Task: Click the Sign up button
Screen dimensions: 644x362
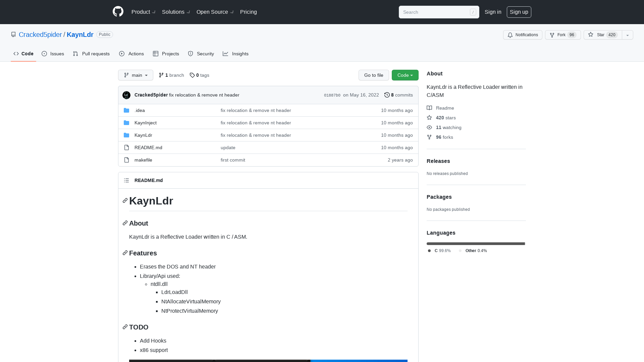Action: click(x=519, y=12)
